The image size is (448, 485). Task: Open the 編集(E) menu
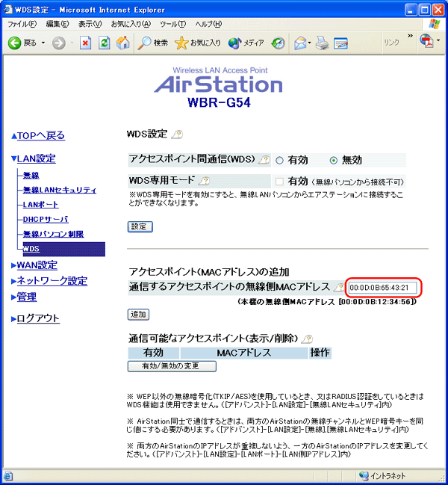pos(57,24)
